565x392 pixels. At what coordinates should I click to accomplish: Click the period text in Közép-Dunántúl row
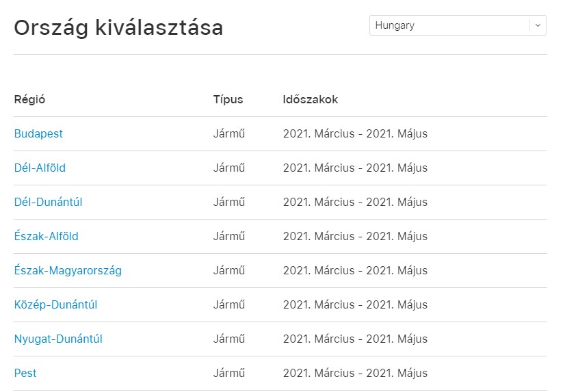pos(355,305)
